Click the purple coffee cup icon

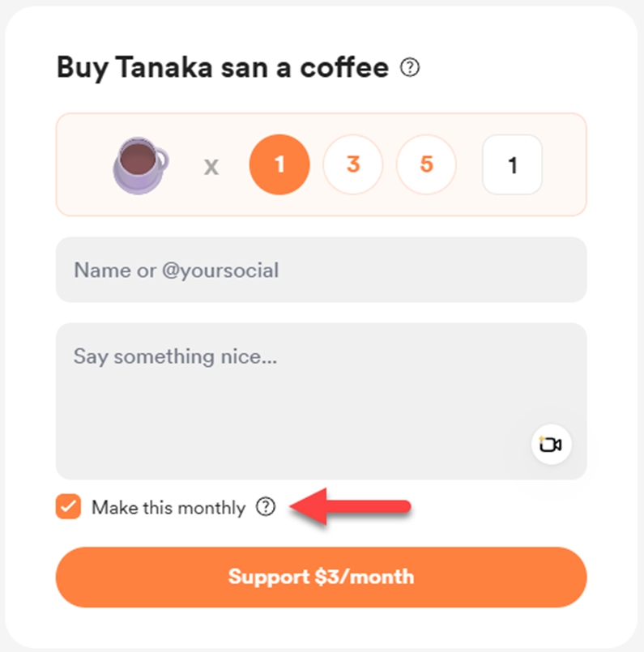(140, 165)
